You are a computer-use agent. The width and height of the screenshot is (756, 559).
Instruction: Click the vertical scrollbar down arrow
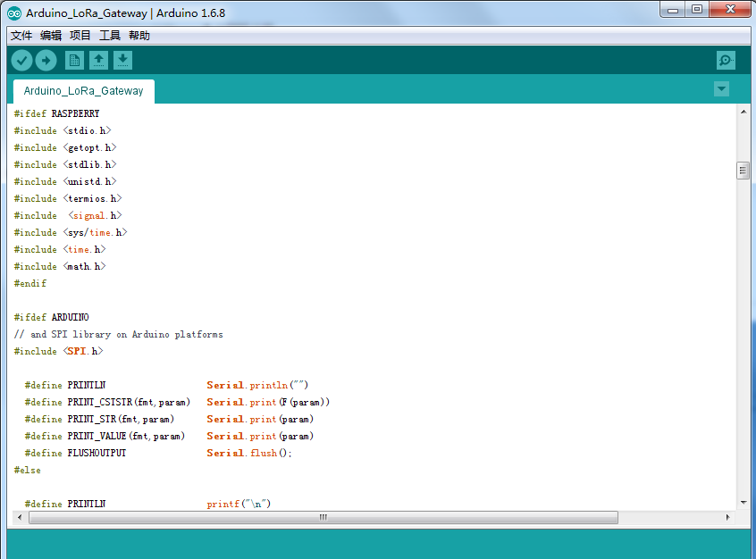[x=743, y=503]
